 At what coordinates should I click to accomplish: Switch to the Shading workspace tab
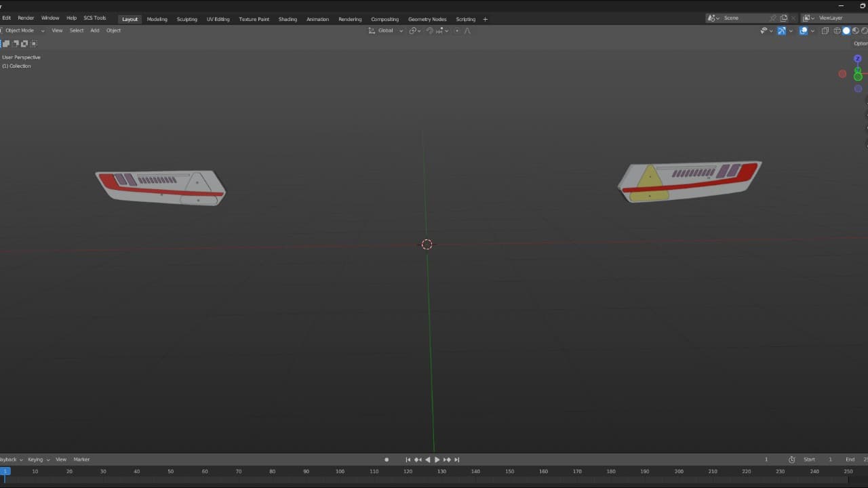click(288, 19)
